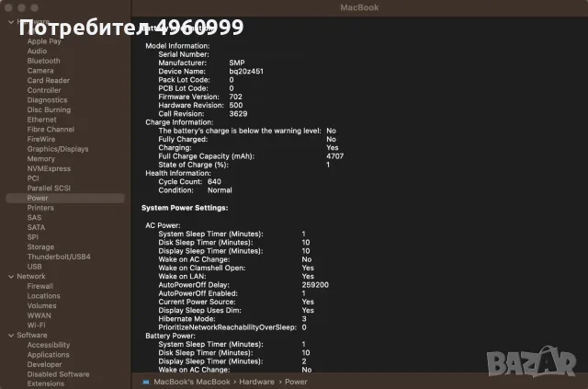Image resolution: width=588 pixels, height=389 pixels.
Task: Open the Controller entry
Action: point(44,90)
